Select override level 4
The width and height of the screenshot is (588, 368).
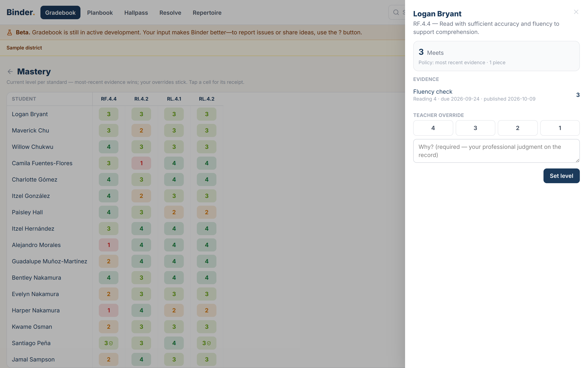pos(433,128)
